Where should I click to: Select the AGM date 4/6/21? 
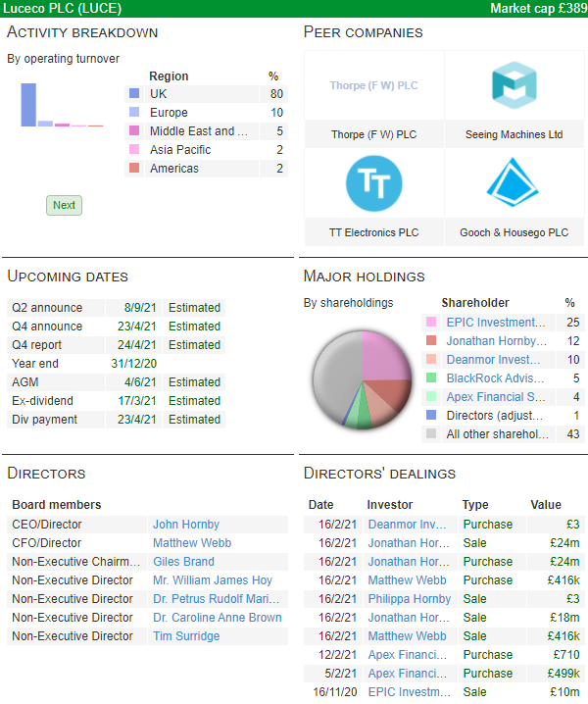pos(140,382)
